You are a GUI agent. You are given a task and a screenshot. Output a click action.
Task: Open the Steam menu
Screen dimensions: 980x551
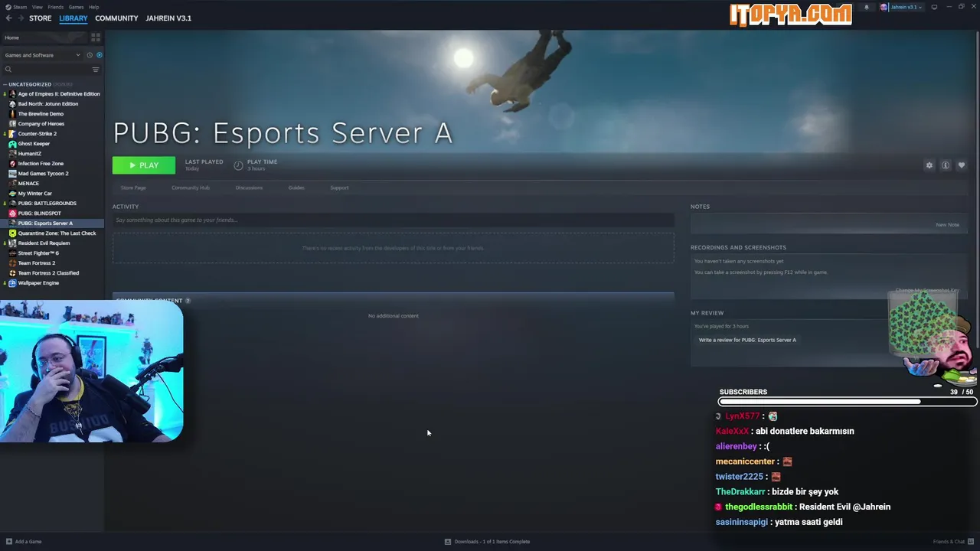click(21, 7)
